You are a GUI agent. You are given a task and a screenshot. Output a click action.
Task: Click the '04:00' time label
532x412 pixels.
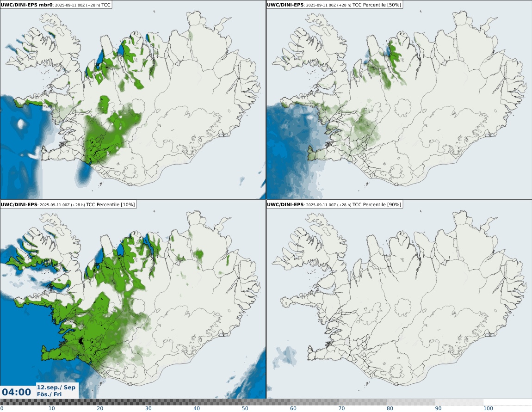16,392
